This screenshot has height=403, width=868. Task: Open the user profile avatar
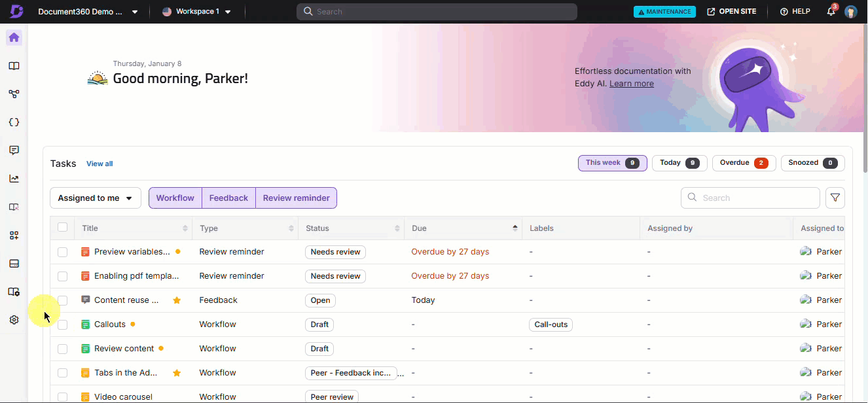850,12
